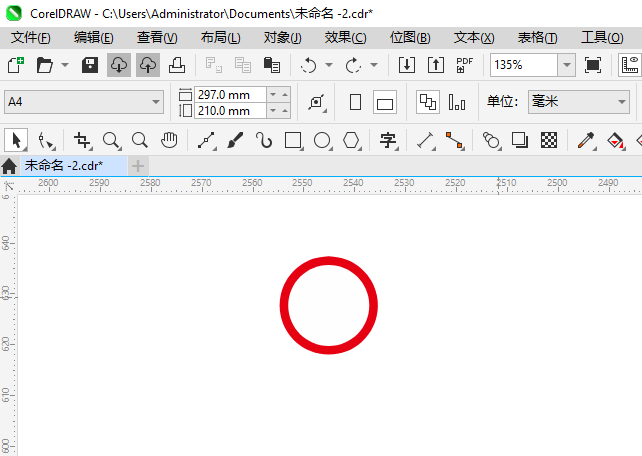Select the Rectangle tool

293,140
